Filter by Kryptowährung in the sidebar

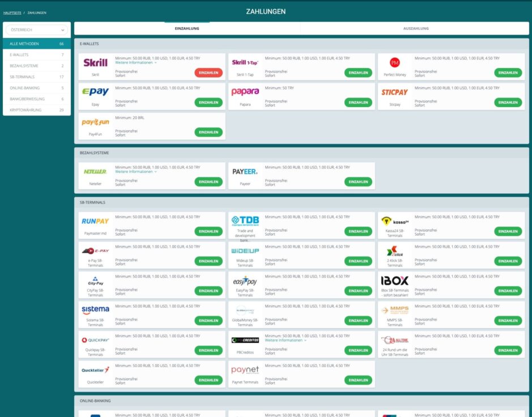click(x=37, y=110)
